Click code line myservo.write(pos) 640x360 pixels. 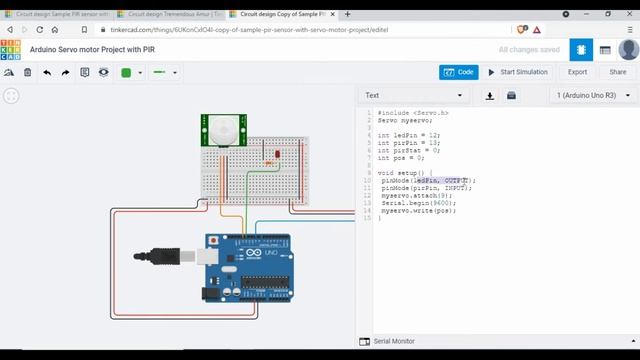[418, 211]
